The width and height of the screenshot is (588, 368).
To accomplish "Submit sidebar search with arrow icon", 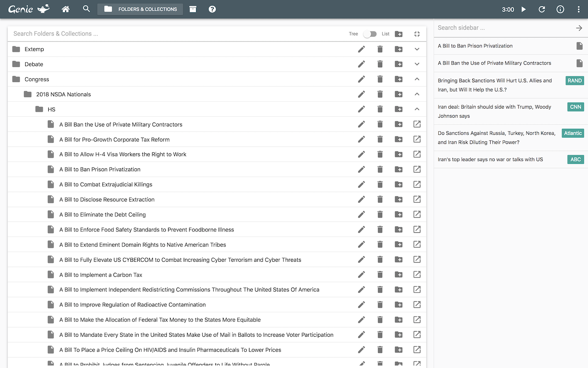I will click(x=579, y=28).
